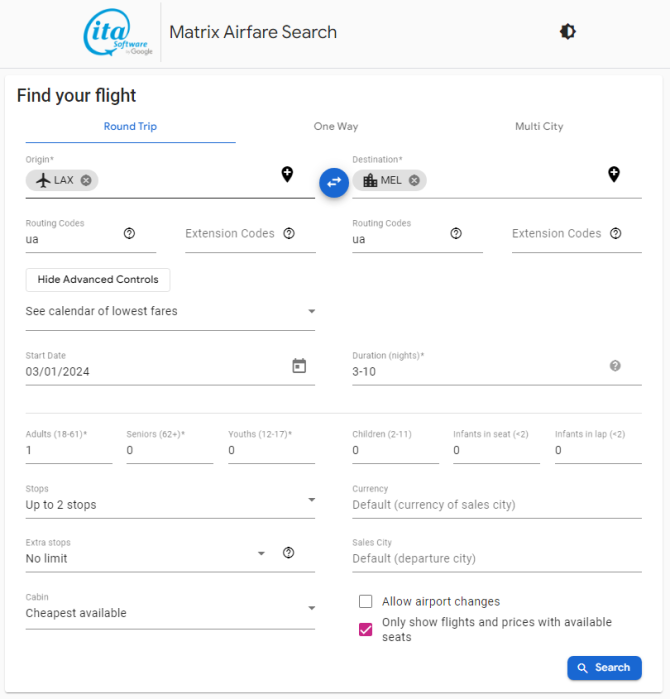Viewport: 670px width, 699px height.
Task: Show help for Duration nights
Action: (x=615, y=366)
